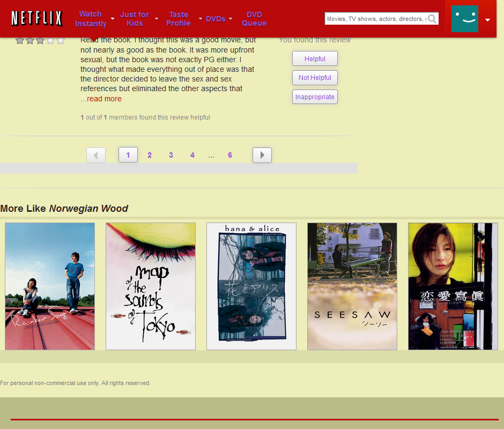
Task: Mark the review as Not Helpful
Action: click(315, 78)
